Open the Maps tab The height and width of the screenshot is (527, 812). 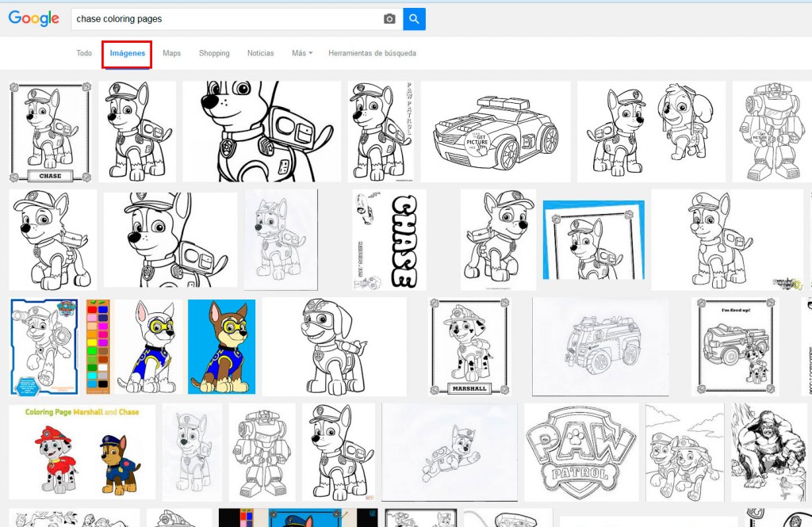[x=172, y=53]
